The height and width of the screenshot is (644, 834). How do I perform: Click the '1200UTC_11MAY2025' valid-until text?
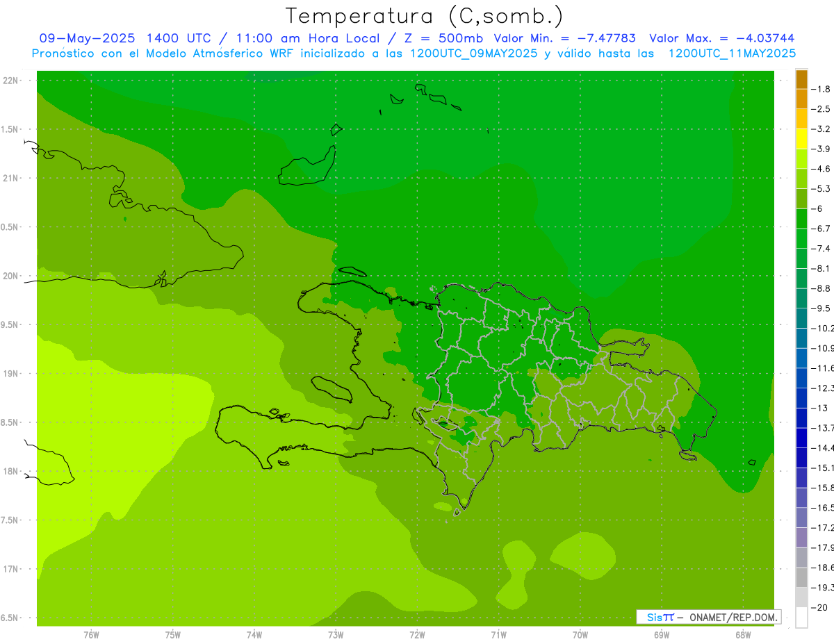(733, 53)
